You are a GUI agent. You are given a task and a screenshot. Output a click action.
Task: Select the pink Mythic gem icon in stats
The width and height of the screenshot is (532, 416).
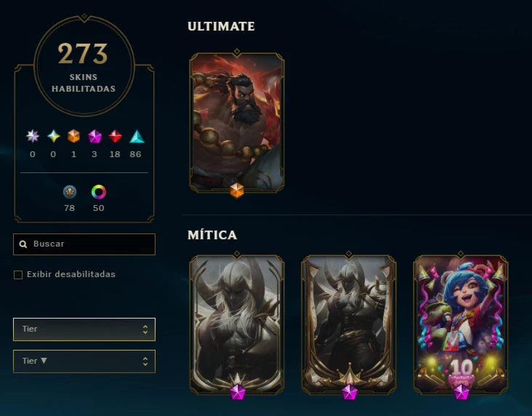[94, 136]
